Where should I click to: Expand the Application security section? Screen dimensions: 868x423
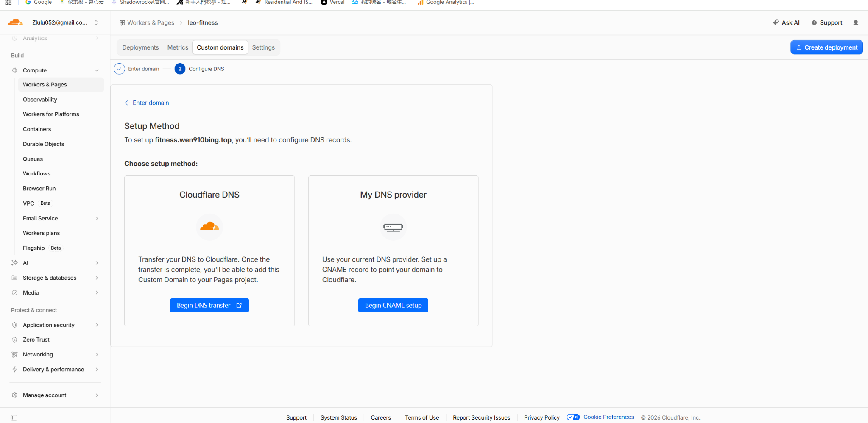pos(97,325)
